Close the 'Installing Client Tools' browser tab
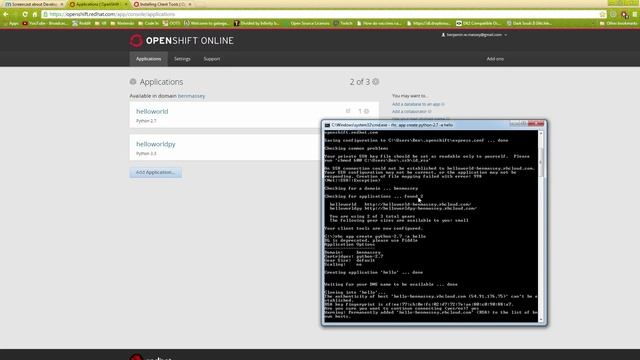The image size is (640, 360). click(x=190, y=4)
